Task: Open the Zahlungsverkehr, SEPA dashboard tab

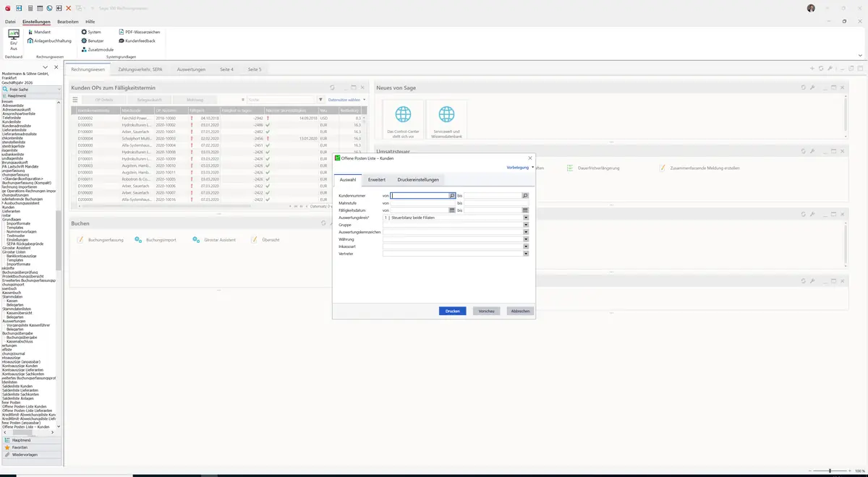Action: point(140,69)
